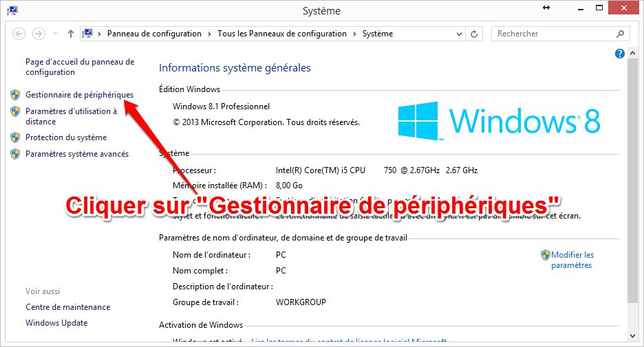The image size is (644, 347).
Task: Click the search magnifier icon
Action: click(620, 34)
